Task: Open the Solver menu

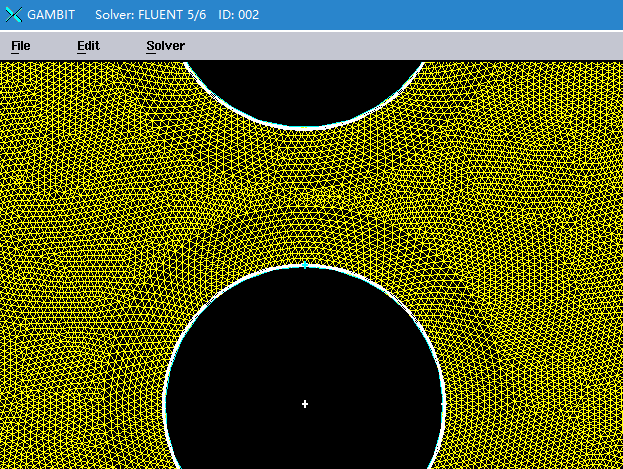Action: (x=165, y=46)
